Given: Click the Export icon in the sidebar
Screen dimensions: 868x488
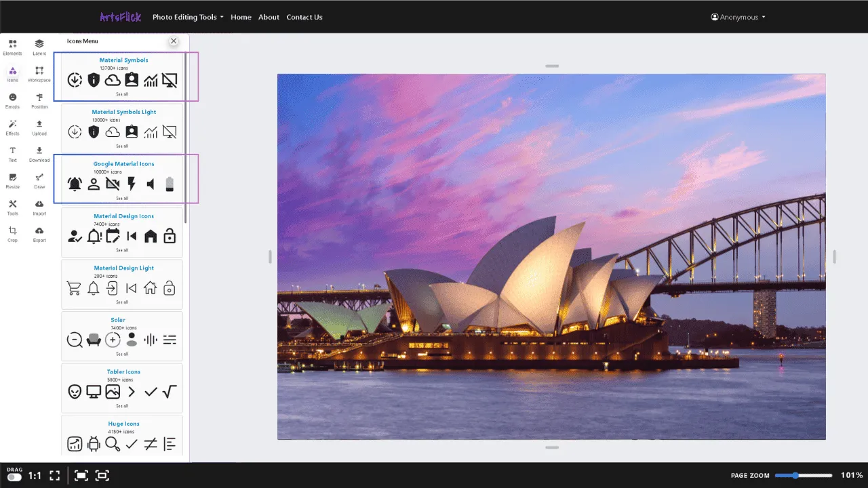Looking at the screenshot, I should click(x=39, y=232).
